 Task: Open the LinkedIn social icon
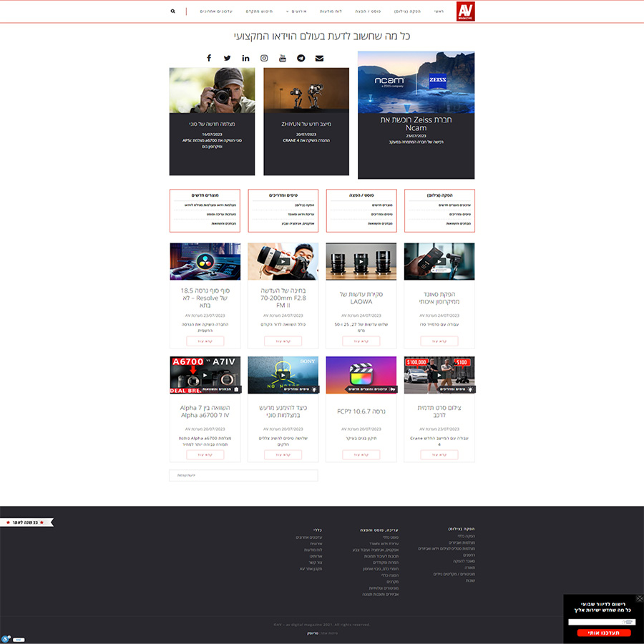pos(246,58)
